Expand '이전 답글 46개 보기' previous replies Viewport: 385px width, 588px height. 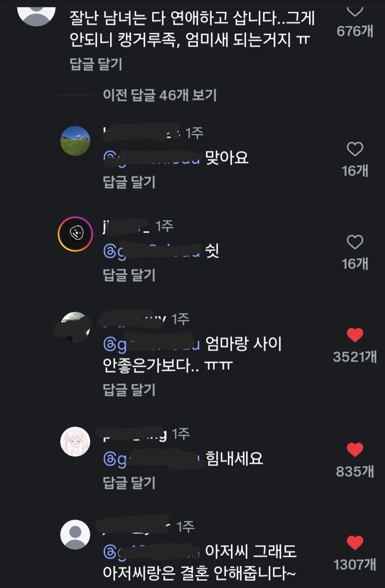point(160,95)
